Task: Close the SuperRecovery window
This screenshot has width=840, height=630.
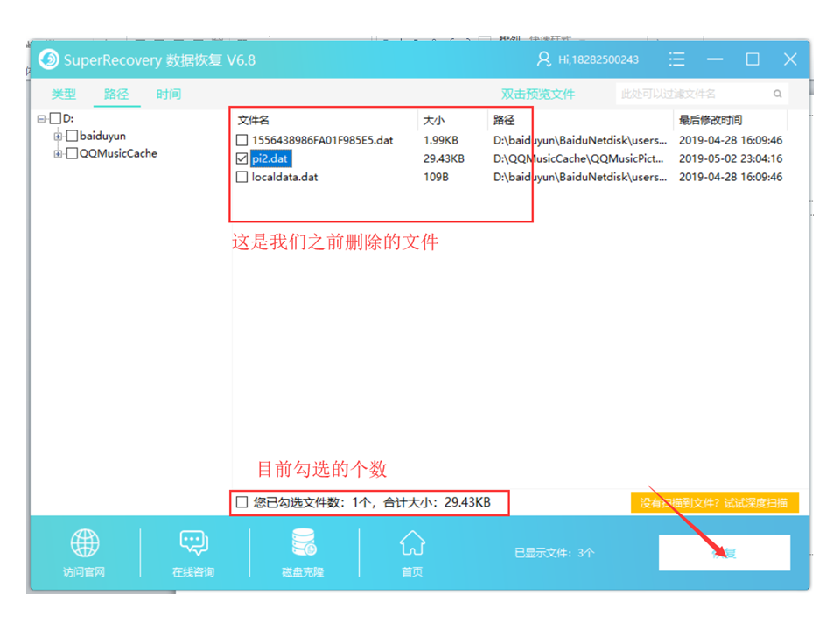Action: [790, 59]
